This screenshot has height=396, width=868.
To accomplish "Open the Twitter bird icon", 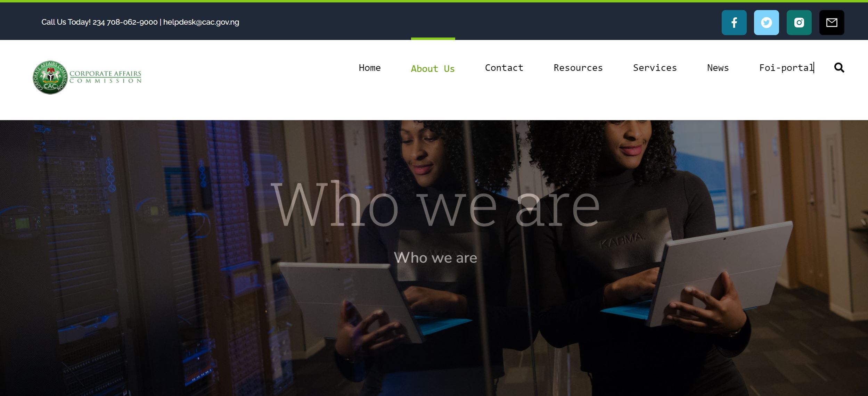I will 766,23.
